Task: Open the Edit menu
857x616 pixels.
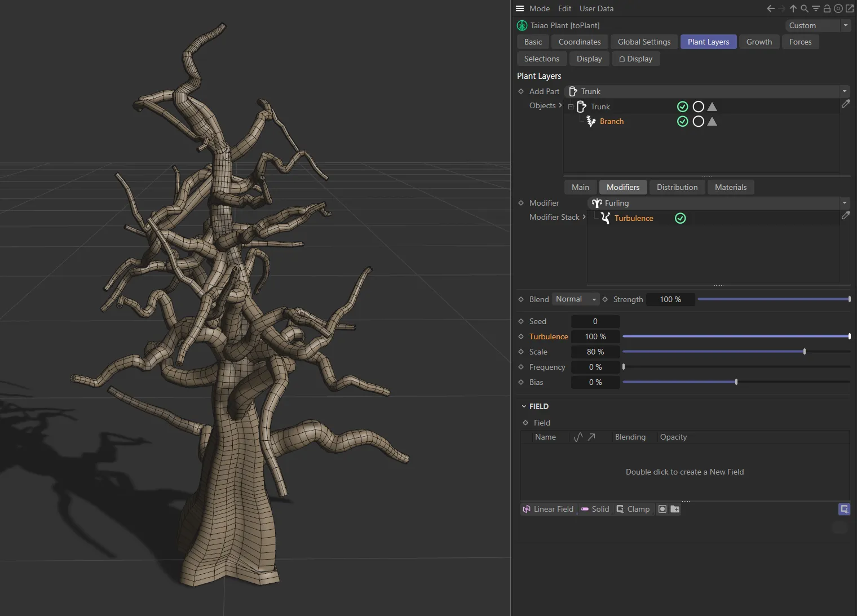Action: [x=564, y=8]
